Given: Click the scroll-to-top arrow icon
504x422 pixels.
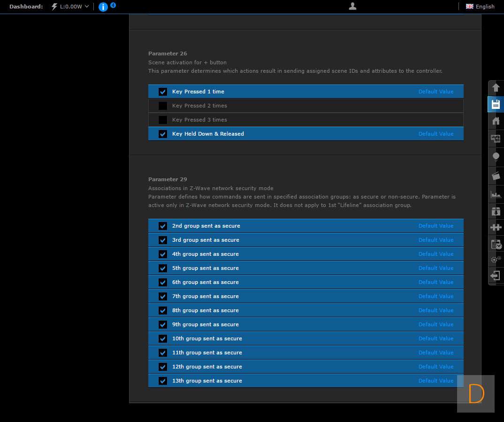Looking at the screenshot, I should pos(496,88).
